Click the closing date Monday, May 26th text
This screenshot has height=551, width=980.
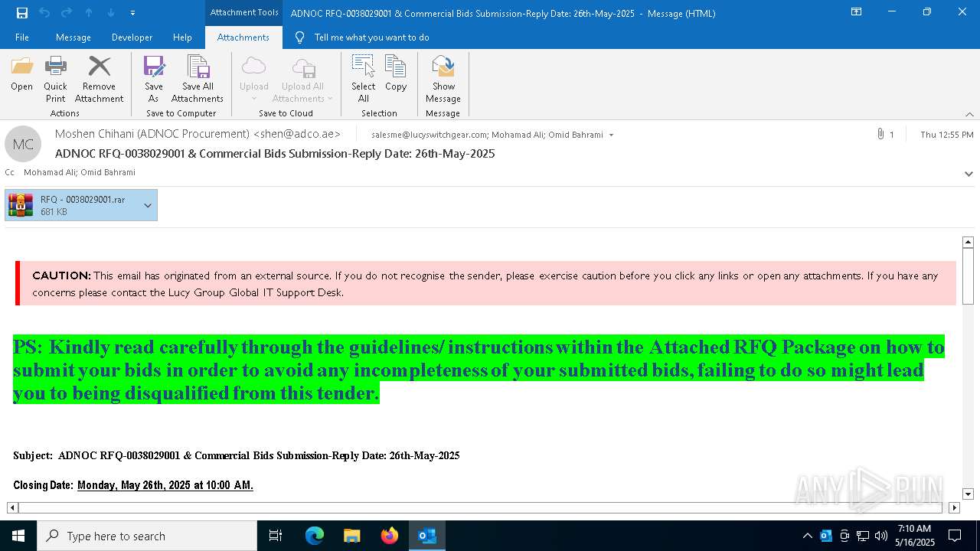pyautogui.click(x=165, y=485)
